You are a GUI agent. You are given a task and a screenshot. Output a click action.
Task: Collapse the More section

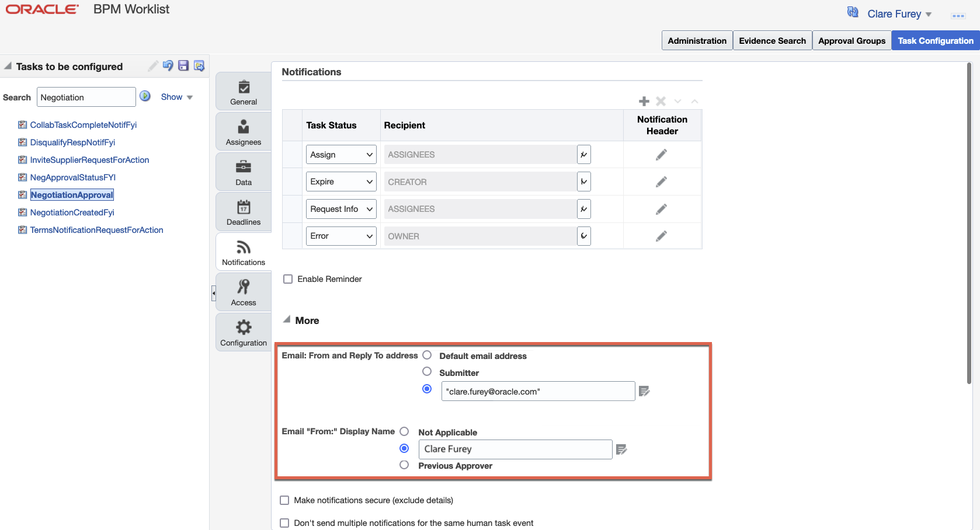tap(287, 320)
